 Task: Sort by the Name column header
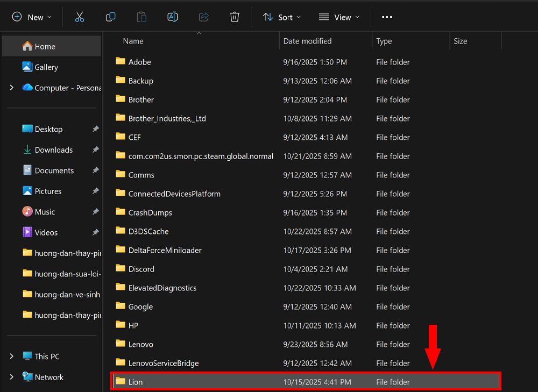[133, 41]
